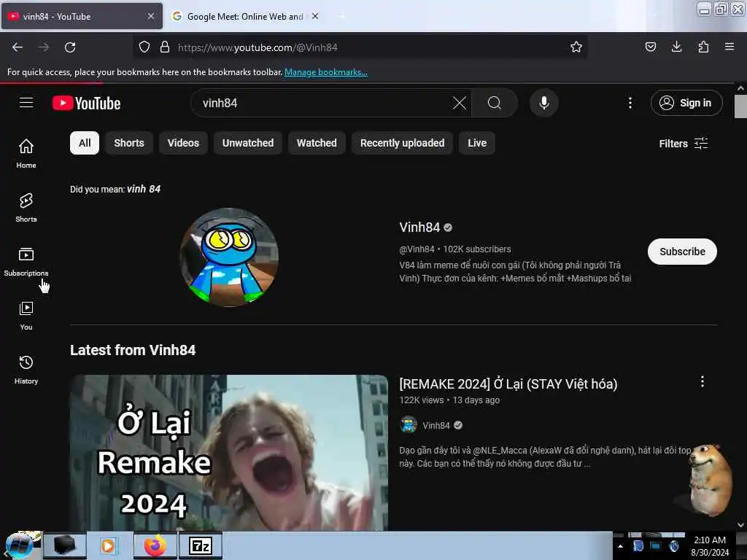Reload the page in Firefox

[x=70, y=47]
